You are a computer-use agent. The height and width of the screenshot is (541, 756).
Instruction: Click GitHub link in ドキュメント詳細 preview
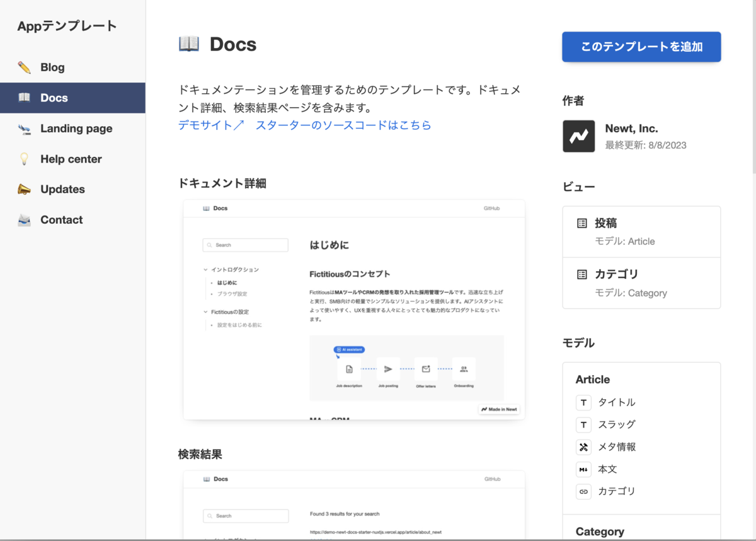coord(491,208)
